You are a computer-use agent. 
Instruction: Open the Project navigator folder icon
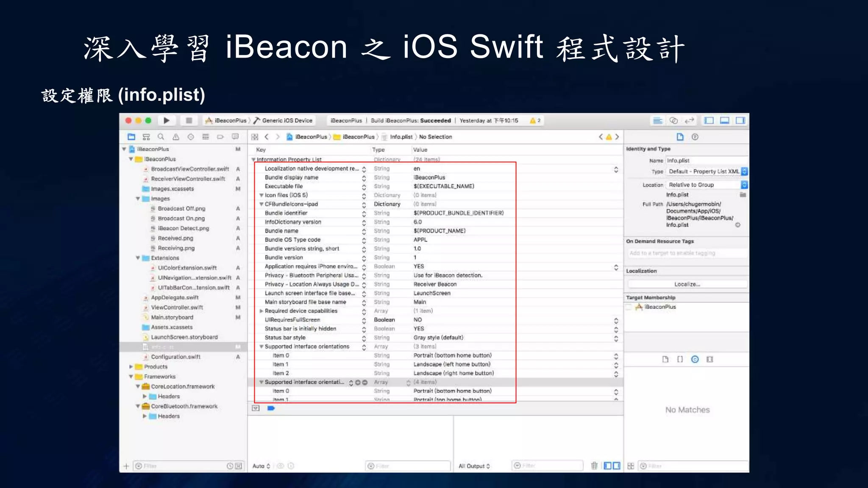(131, 137)
